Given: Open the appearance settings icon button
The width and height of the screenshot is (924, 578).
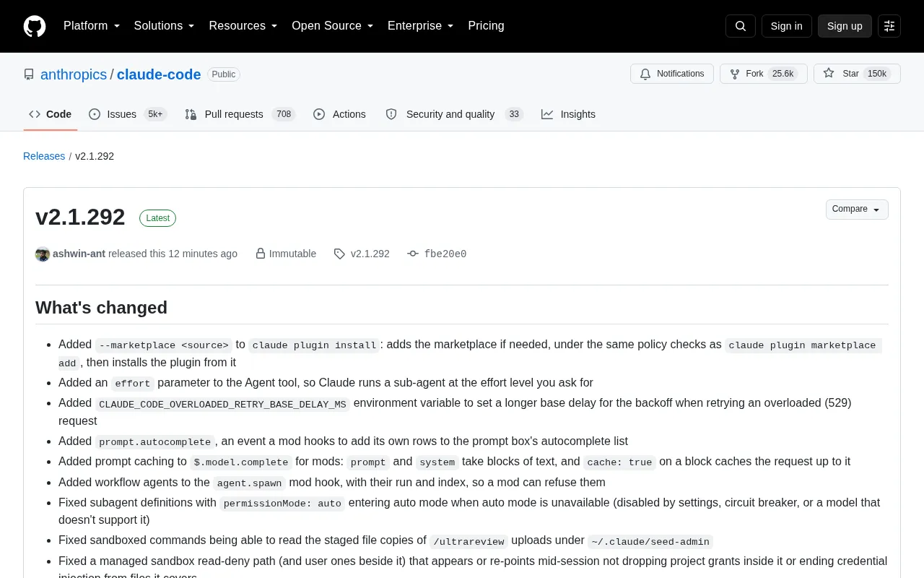Looking at the screenshot, I should 889,26.
